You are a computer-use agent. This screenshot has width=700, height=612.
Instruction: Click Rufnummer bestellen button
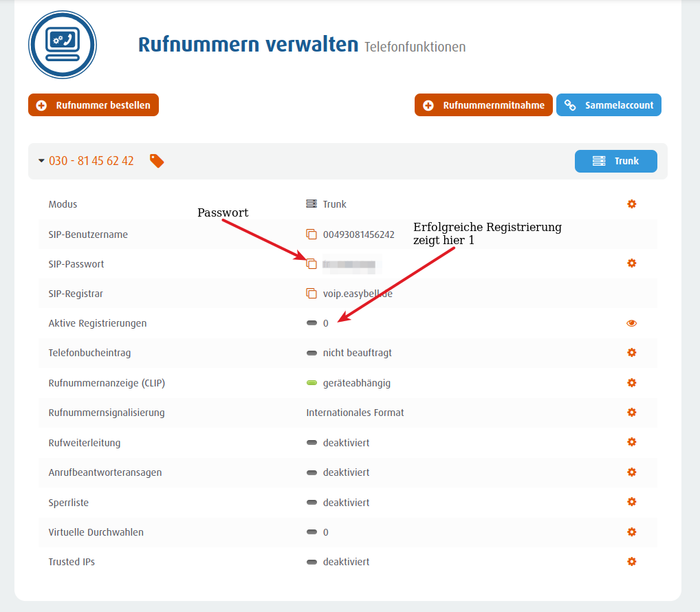pyautogui.click(x=94, y=105)
